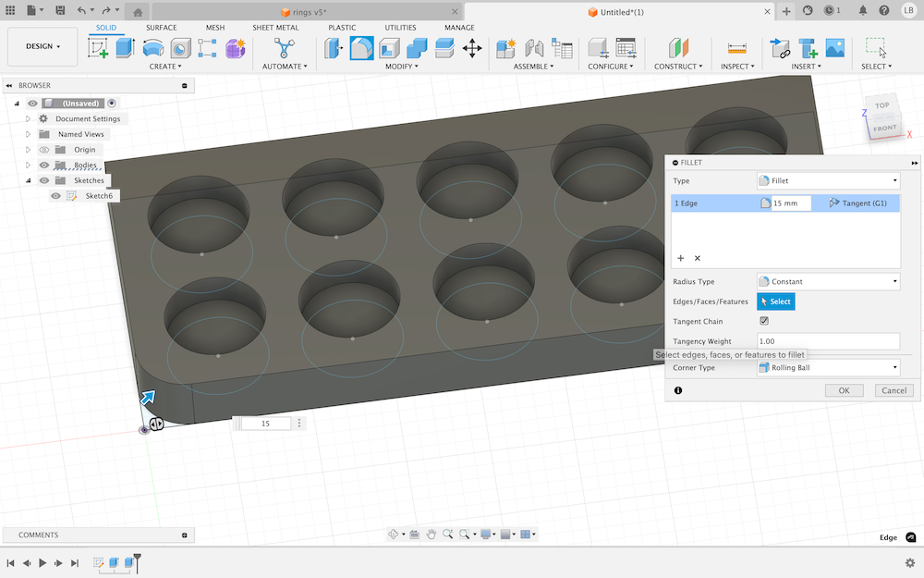924x578 pixels.
Task: Switch to the Utilities tab
Action: pos(400,28)
